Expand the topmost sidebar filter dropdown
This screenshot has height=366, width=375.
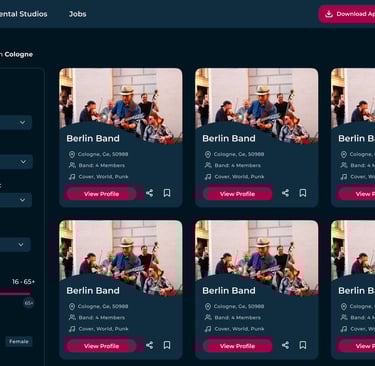pyautogui.click(x=16, y=123)
